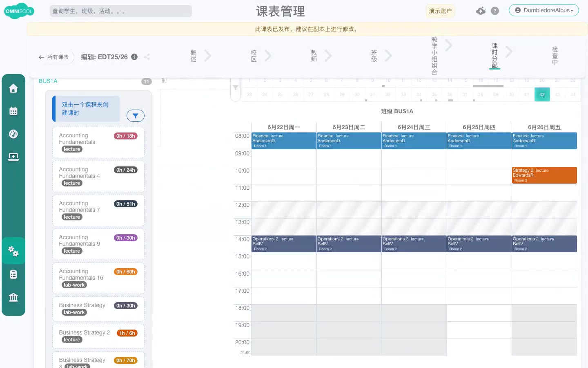
Task: Focus the student and class search field
Action: click(121, 11)
